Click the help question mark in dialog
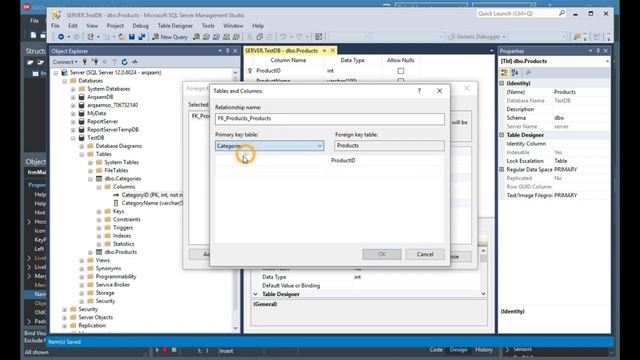 (419, 91)
